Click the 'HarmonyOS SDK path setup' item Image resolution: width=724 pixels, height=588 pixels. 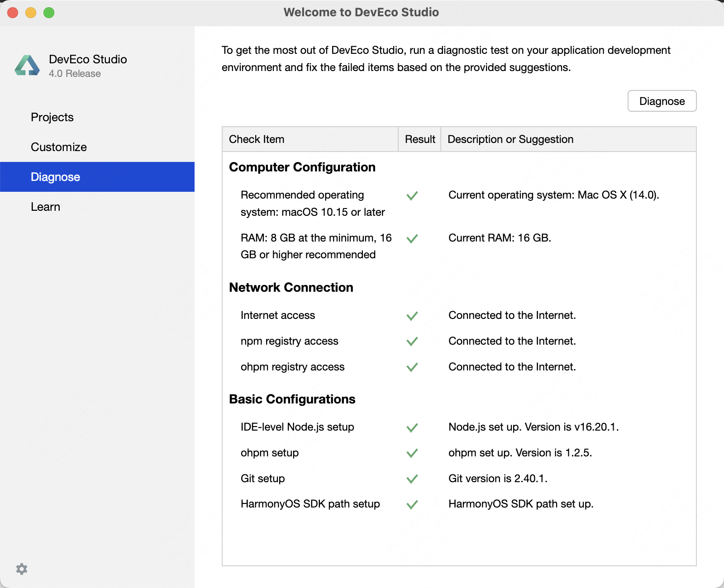pyautogui.click(x=310, y=504)
